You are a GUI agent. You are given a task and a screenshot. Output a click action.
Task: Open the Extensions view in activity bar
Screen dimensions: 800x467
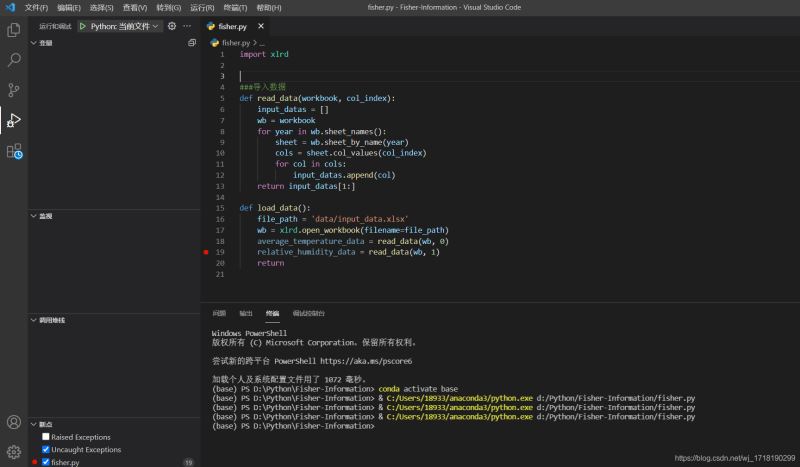pyautogui.click(x=14, y=151)
